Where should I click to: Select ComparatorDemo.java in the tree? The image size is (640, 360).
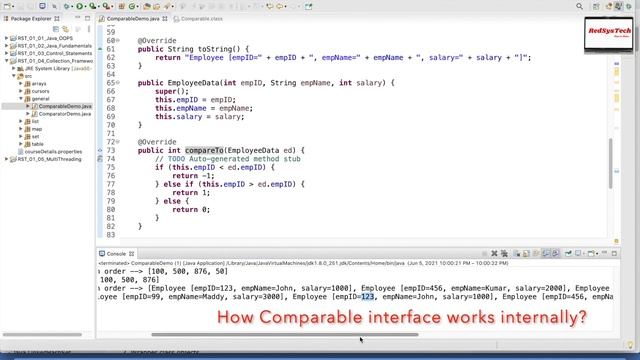[65, 114]
